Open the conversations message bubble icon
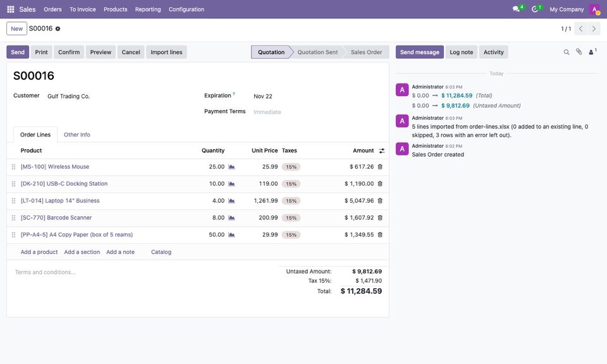The width and height of the screenshot is (607, 364). click(518, 9)
